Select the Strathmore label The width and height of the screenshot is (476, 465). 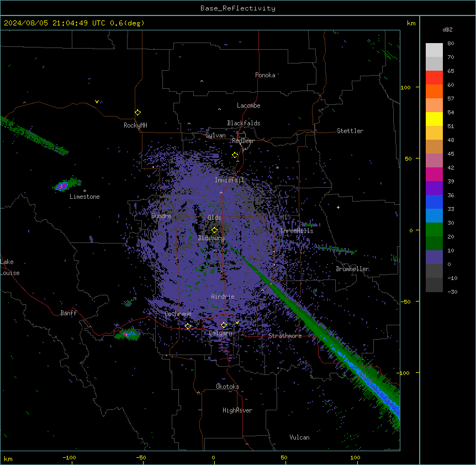coord(285,336)
